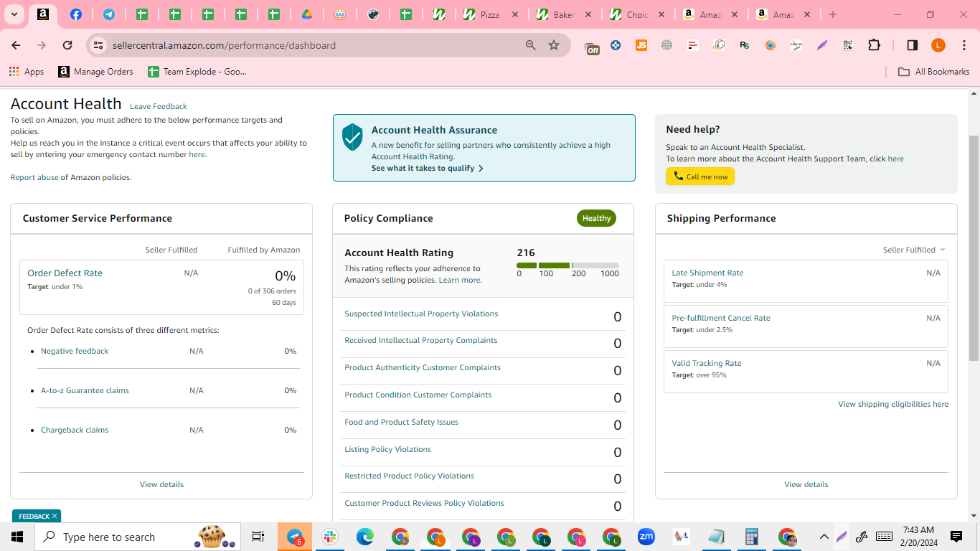Image resolution: width=980 pixels, height=551 pixels.
Task: Switch to the Google Drive tab
Action: (306, 14)
